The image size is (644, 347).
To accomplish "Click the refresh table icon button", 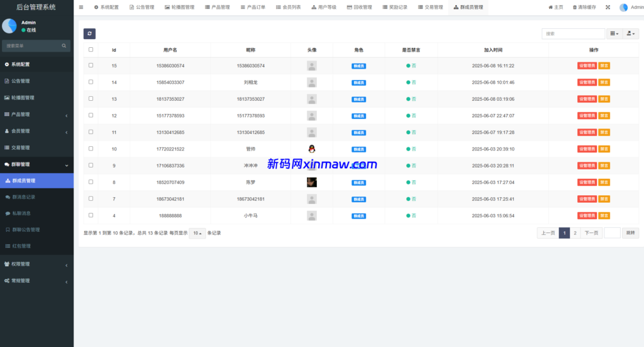I will coord(89,34).
